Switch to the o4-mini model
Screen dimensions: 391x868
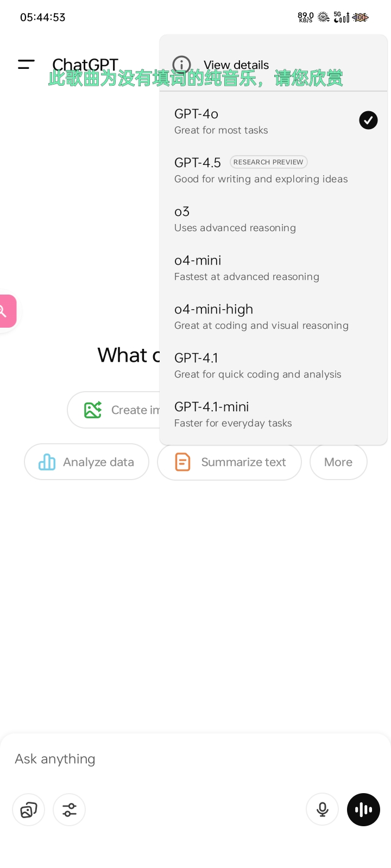click(274, 268)
